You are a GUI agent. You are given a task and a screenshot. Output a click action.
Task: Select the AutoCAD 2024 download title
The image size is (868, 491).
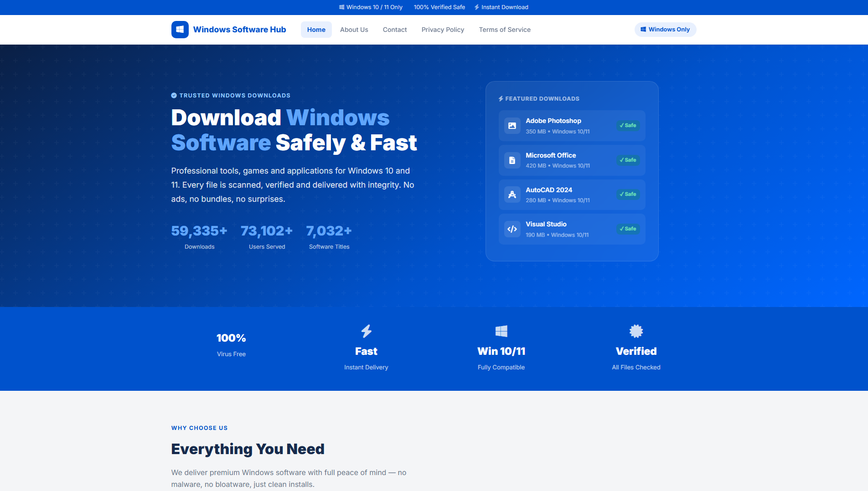[x=549, y=190]
